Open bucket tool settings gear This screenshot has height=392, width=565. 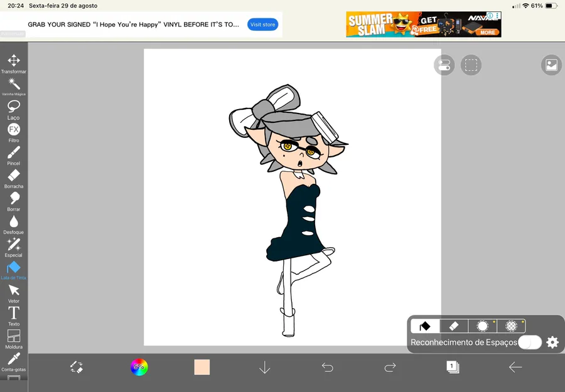[552, 342]
